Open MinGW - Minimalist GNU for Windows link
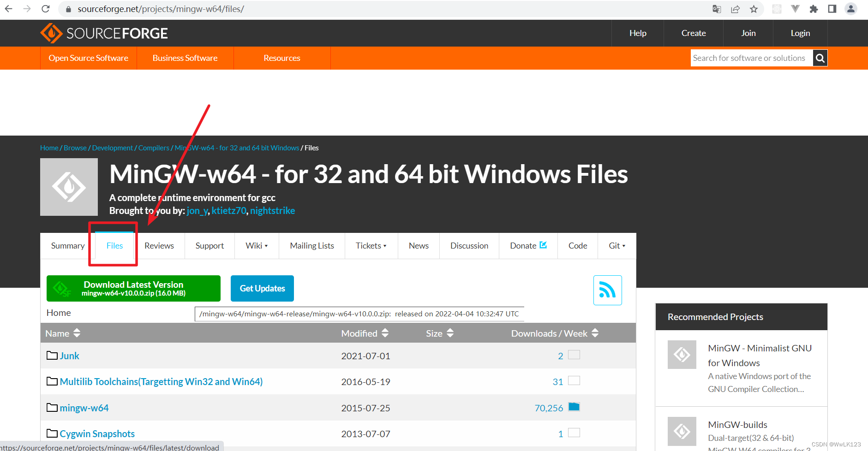This screenshot has width=868, height=451. point(760,356)
